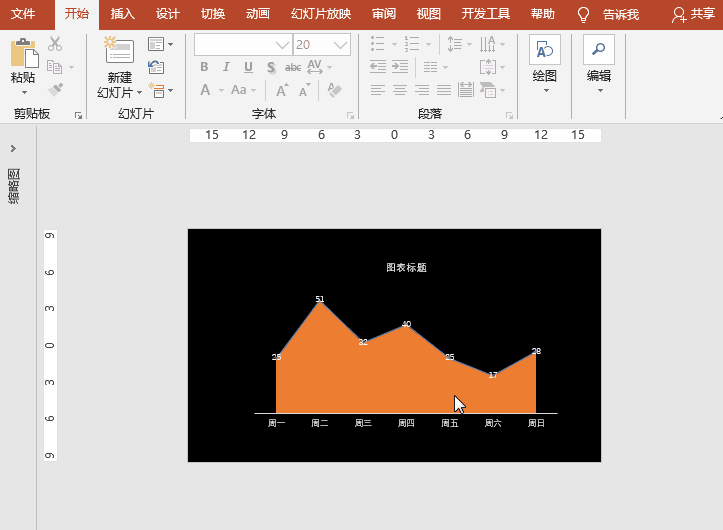Viewport: 723px width, 530px height.
Task: Open Help (帮助) tab
Action: pos(543,14)
